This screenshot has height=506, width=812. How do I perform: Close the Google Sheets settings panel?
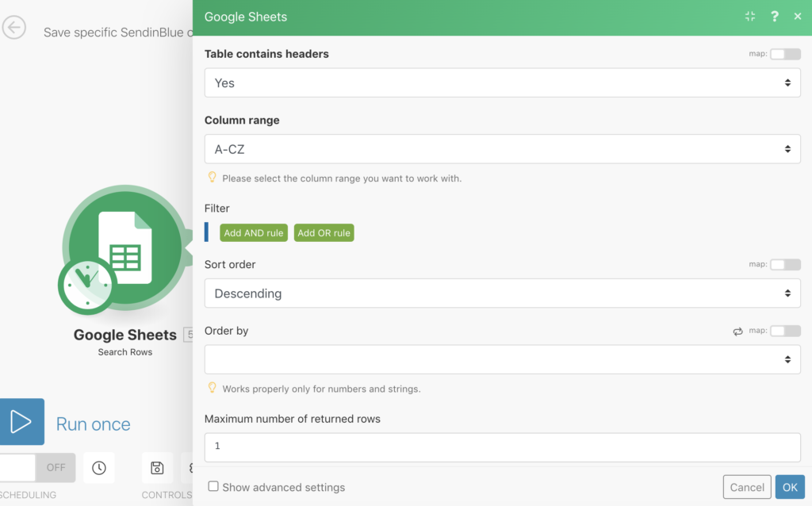click(x=798, y=17)
